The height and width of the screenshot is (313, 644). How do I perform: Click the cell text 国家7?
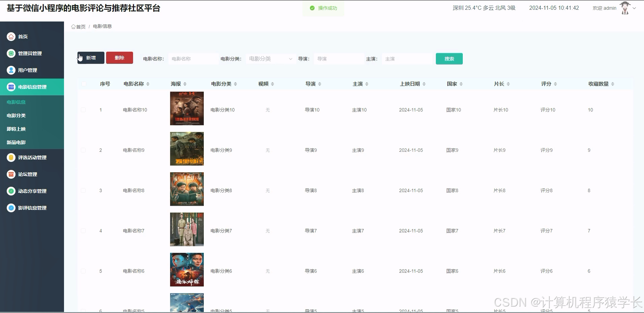[452, 231]
